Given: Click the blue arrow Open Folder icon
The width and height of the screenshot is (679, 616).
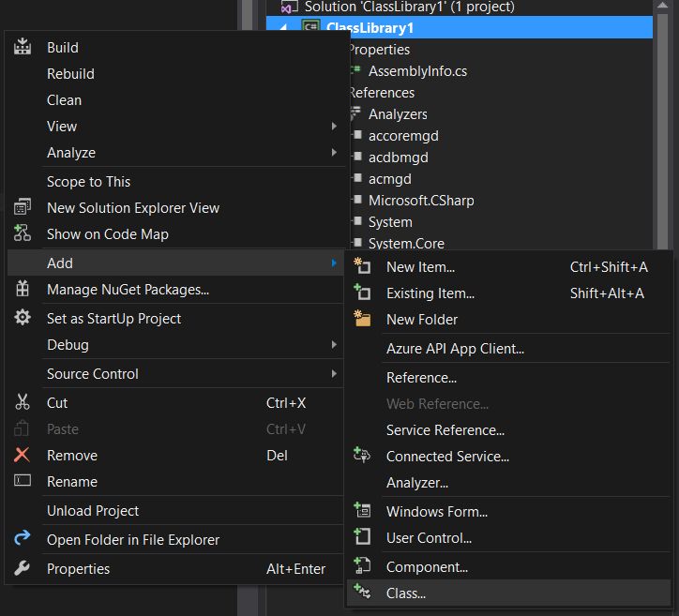Looking at the screenshot, I should click(x=23, y=538).
